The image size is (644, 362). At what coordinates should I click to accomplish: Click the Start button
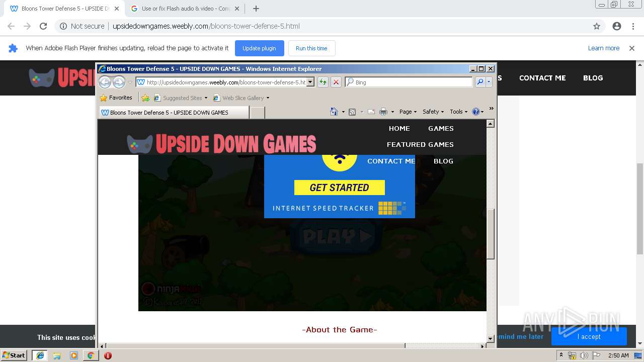(14, 355)
